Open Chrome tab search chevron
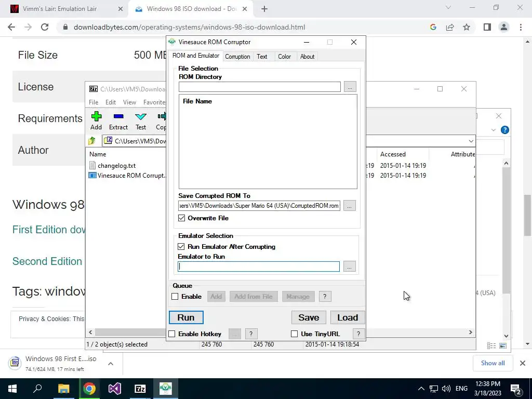Screen dimensions: 532x399 (x=448, y=7)
